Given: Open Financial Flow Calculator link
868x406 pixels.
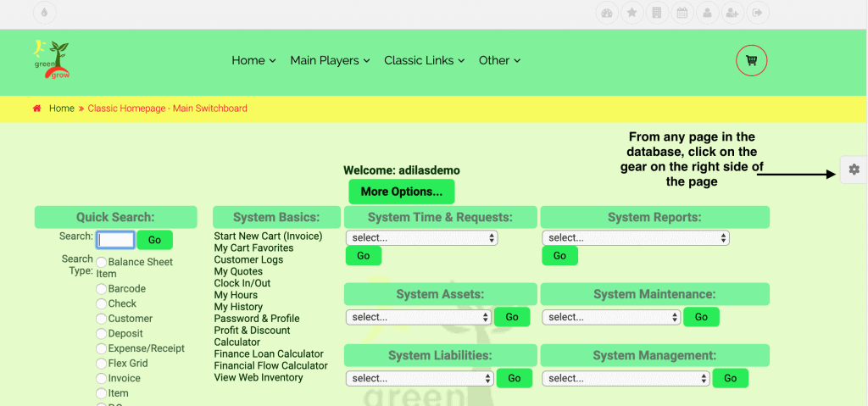Looking at the screenshot, I should pyautogui.click(x=270, y=365).
